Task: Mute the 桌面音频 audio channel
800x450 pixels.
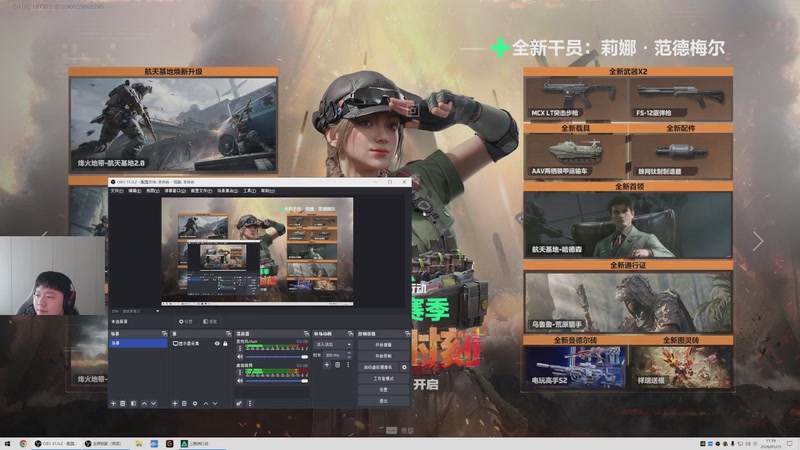Action: pyautogui.click(x=240, y=381)
